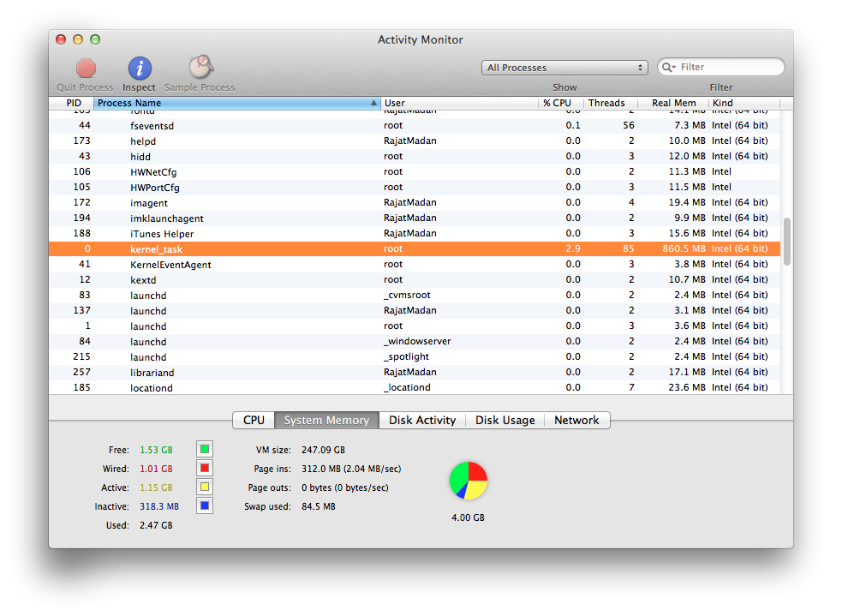Toggle the Process Name sort arrow

pos(373,103)
